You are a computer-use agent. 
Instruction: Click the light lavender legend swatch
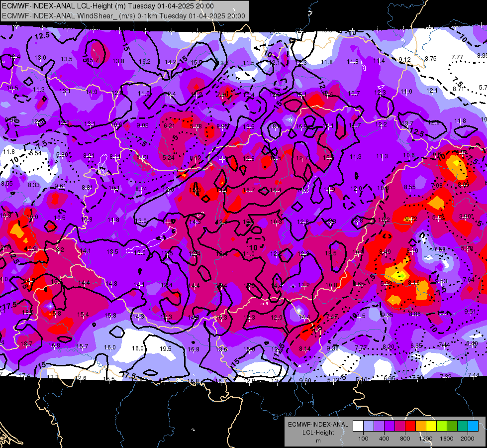click(369, 426)
